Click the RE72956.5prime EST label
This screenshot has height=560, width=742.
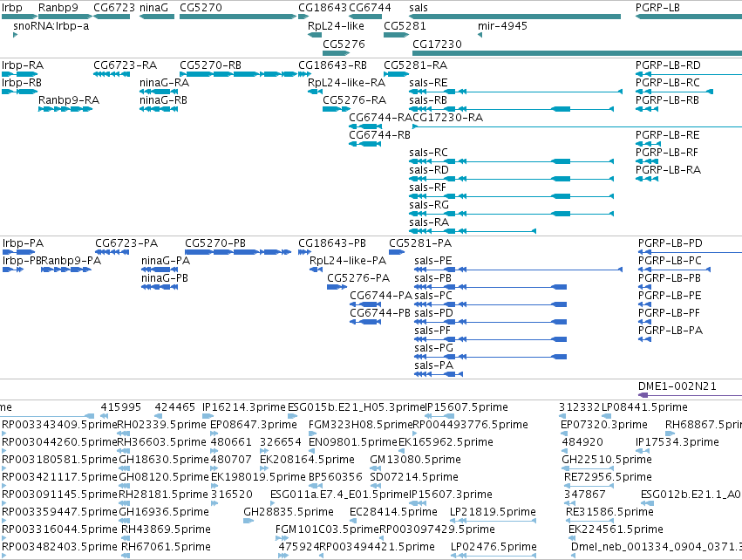(x=608, y=476)
